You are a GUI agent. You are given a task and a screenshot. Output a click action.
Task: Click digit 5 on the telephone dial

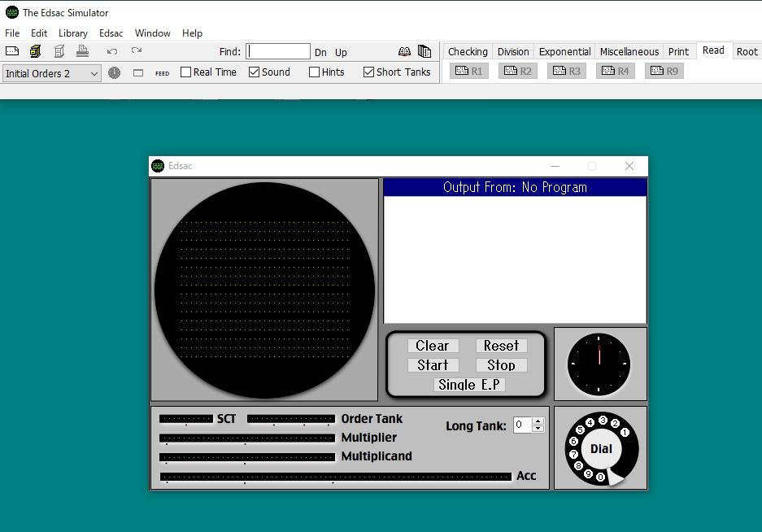[x=580, y=430]
